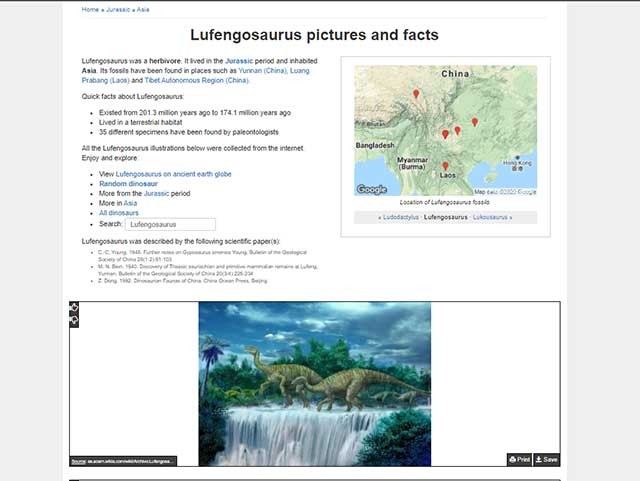Click the easternmost red map pin
This screenshot has width=640, height=481.
475,122
